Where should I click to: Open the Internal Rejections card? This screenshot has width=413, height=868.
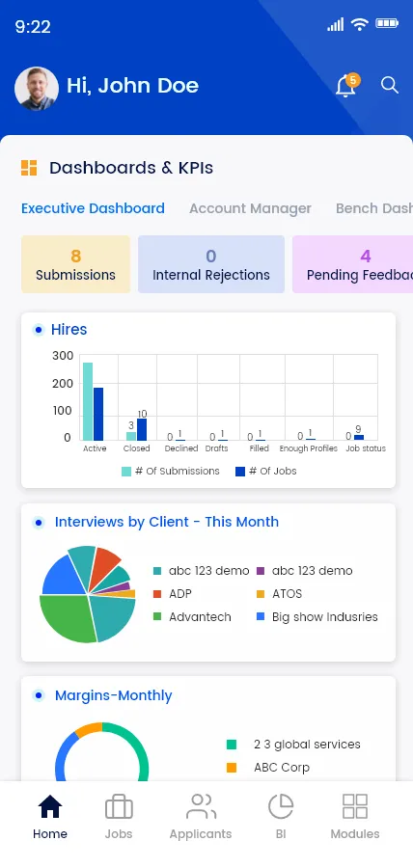click(x=211, y=264)
